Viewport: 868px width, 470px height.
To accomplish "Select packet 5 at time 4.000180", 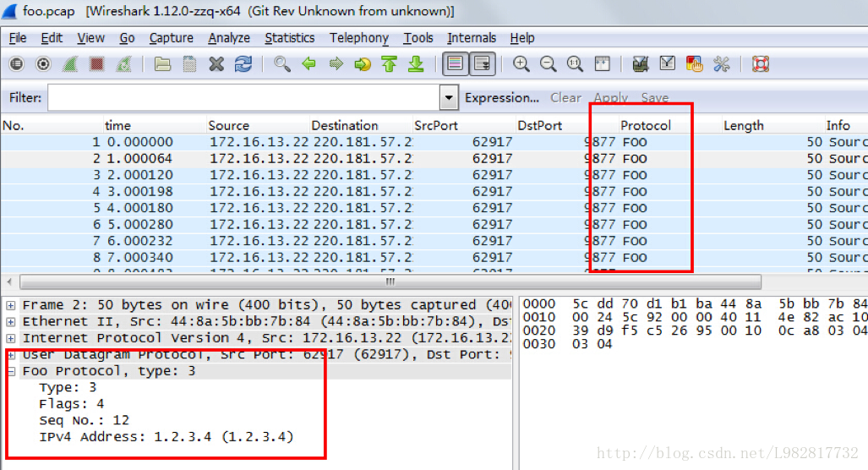I will 434,208.
